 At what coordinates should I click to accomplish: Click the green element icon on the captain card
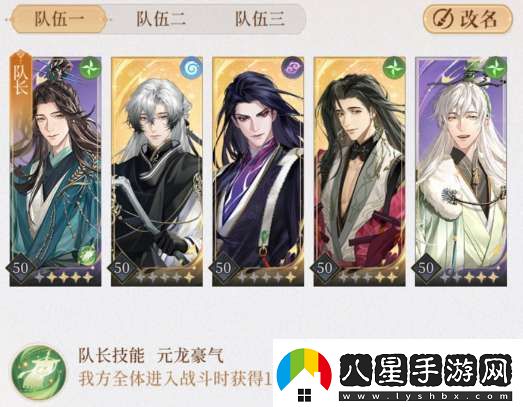point(90,67)
